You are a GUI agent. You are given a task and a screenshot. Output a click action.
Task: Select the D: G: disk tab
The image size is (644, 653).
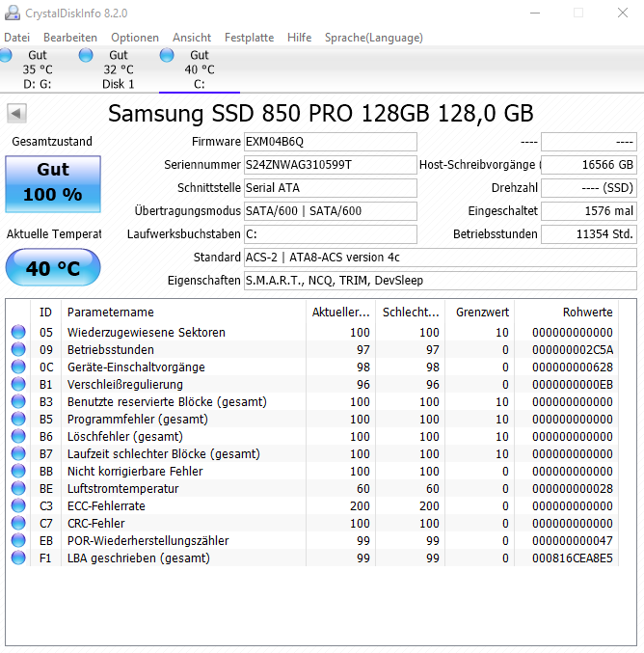click(38, 69)
